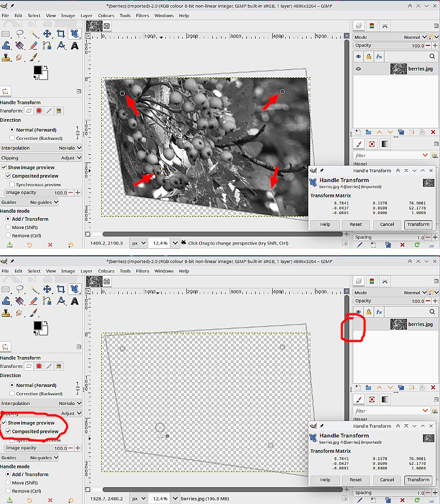Screen dimensions: 440x504
Task: Choose Gradient tool in empty-canvas GIMP window
Action: point(20,301)
